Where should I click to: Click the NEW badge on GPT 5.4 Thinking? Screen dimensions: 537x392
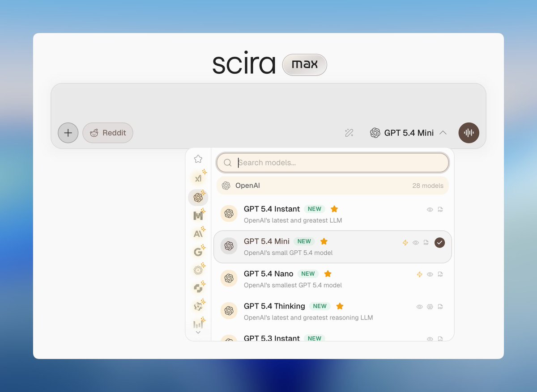(320, 306)
